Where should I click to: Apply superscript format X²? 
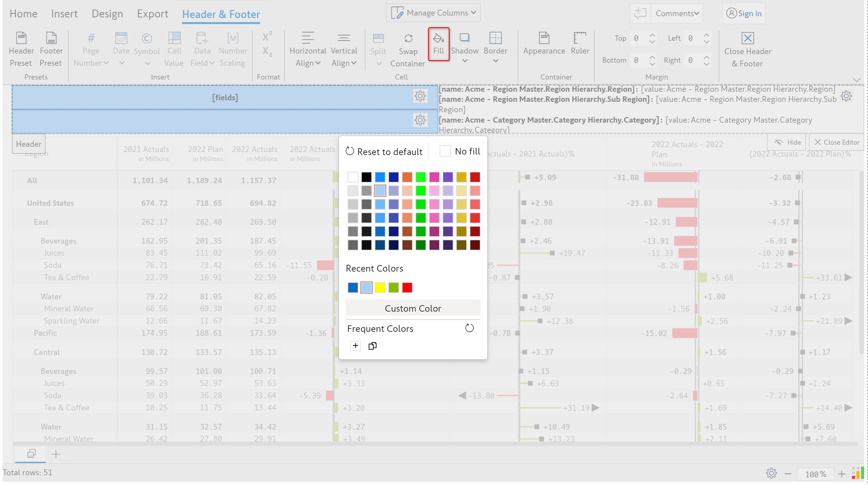(267, 36)
